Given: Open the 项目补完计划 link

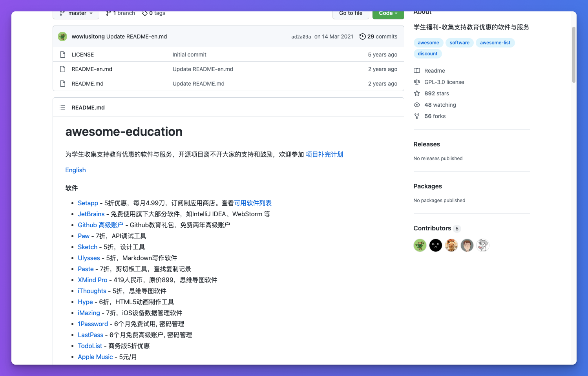Looking at the screenshot, I should click(x=324, y=155).
